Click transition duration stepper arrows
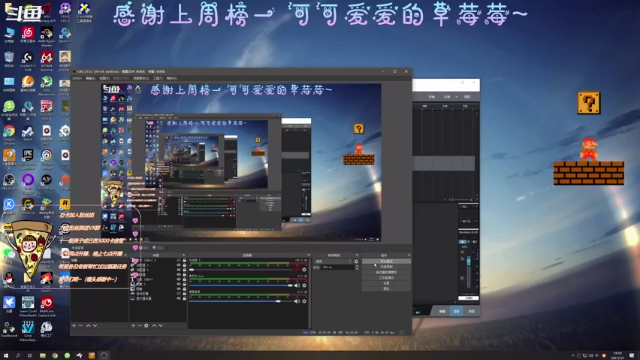The width and height of the screenshot is (640, 360). click(357, 267)
